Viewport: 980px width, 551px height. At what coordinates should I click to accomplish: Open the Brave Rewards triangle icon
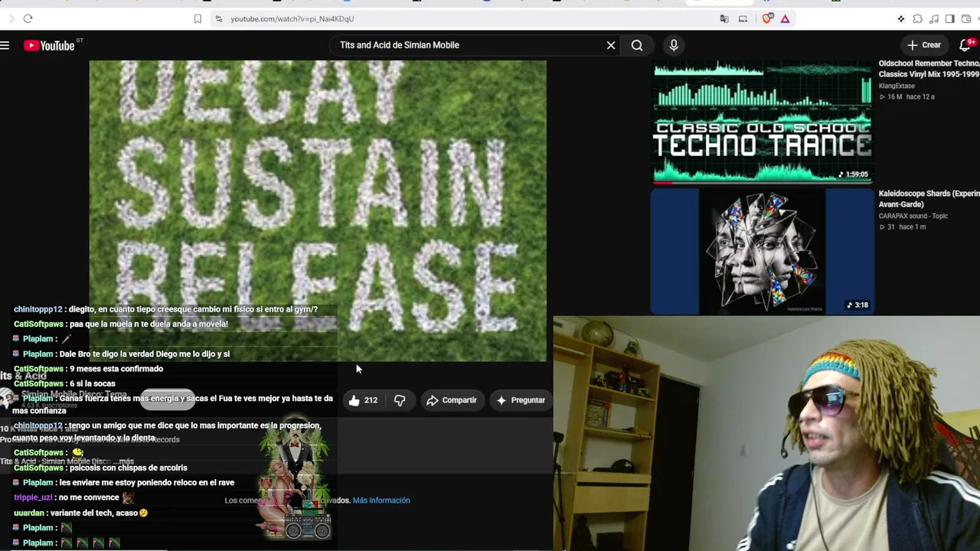tap(785, 18)
